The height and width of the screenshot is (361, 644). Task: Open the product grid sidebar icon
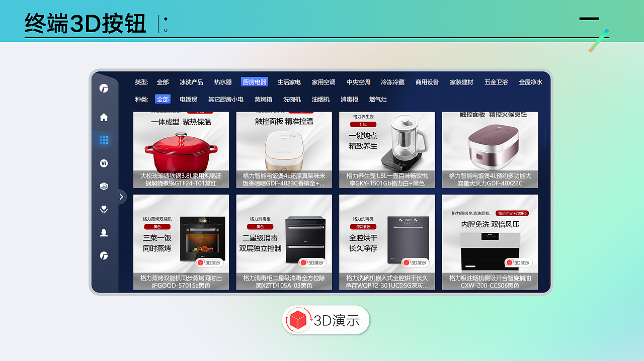coord(104,140)
